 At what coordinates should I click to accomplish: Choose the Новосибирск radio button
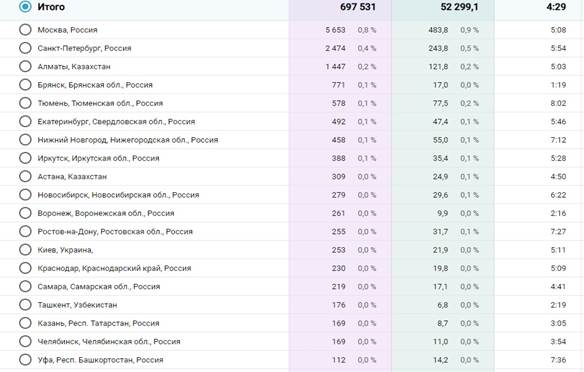(x=25, y=194)
